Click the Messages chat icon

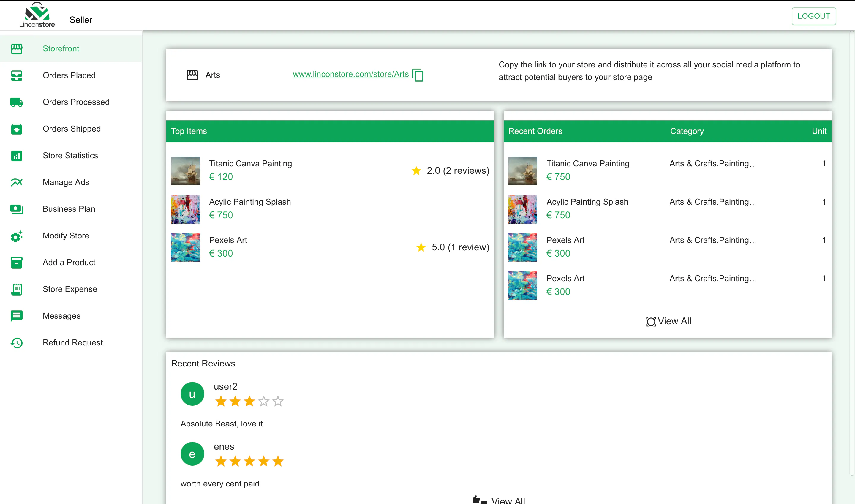tap(16, 316)
